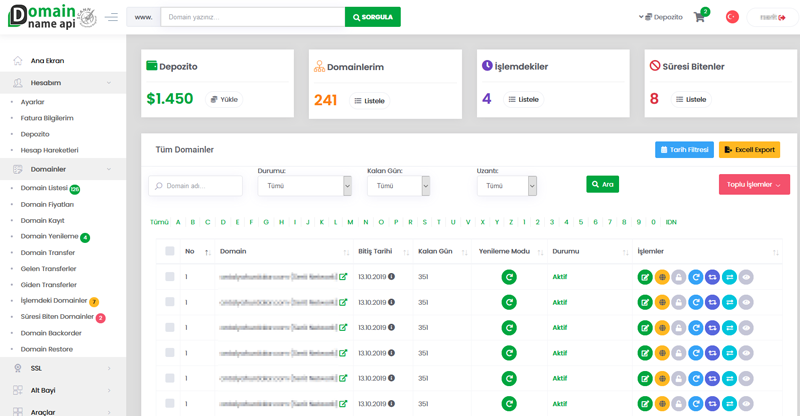Click orange globe icon in first domain row

pyautogui.click(x=662, y=277)
